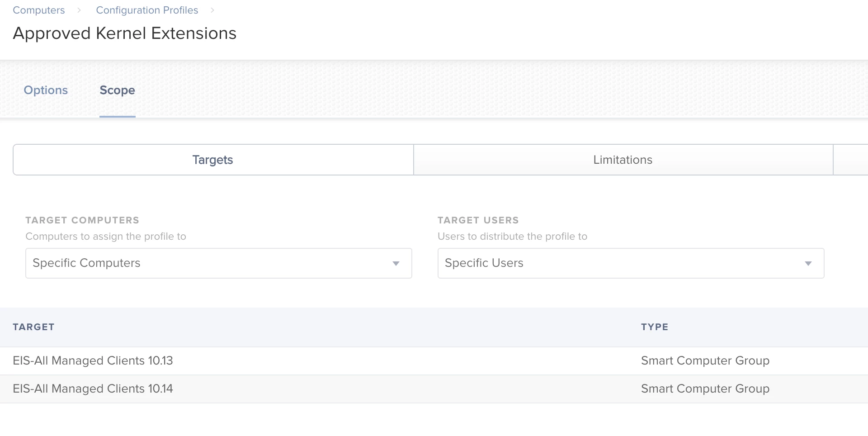This screenshot has height=436, width=868.
Task: Click Smart Computer Group type for 10.13
Action: pyautogui.click(x=705, y=361)
